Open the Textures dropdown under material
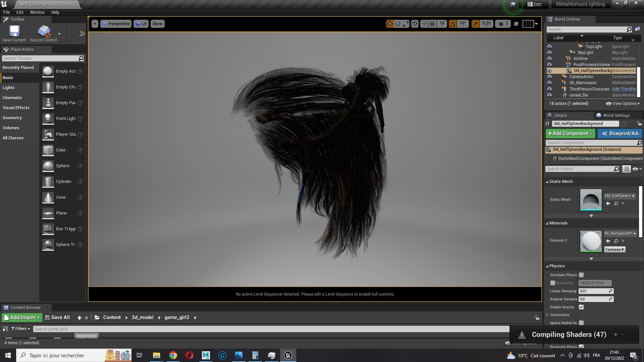 coord(615,249)
